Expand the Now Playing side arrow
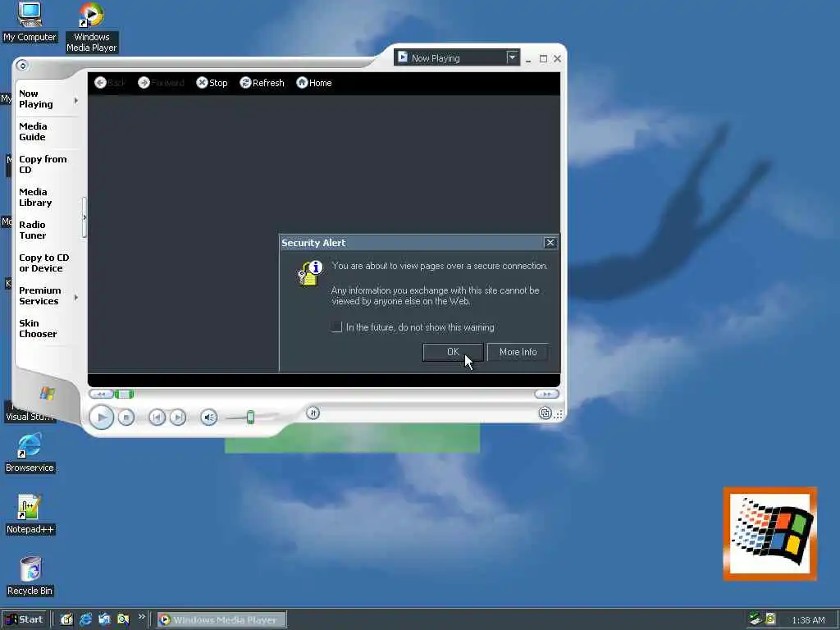Screen dimensions: 840x630 76,100
